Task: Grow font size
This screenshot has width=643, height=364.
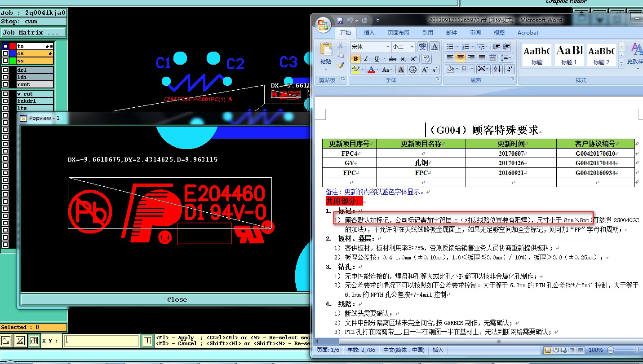Action: [425, 70]
